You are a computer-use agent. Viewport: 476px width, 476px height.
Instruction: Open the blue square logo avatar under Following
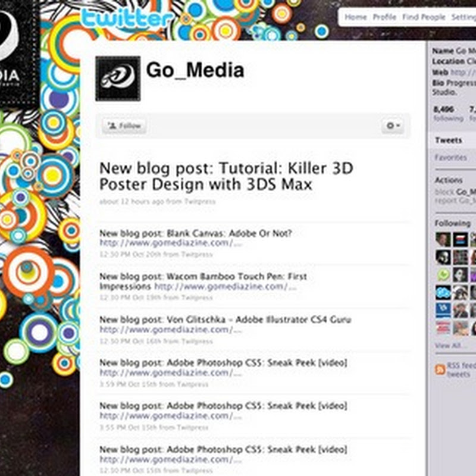point(443,310)
